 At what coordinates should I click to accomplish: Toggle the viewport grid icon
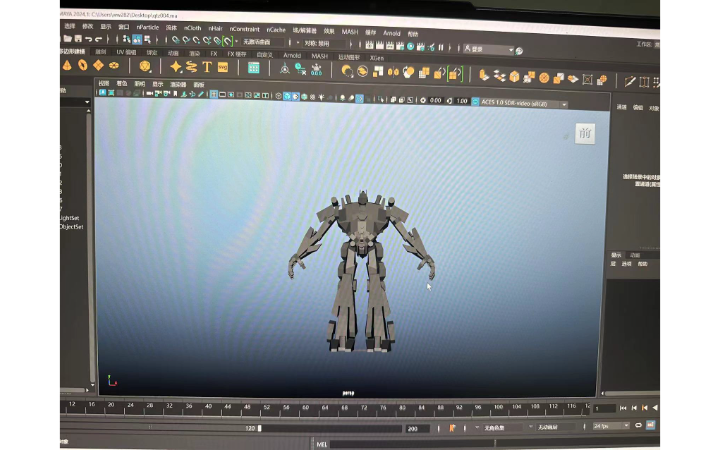pos(214,95)
